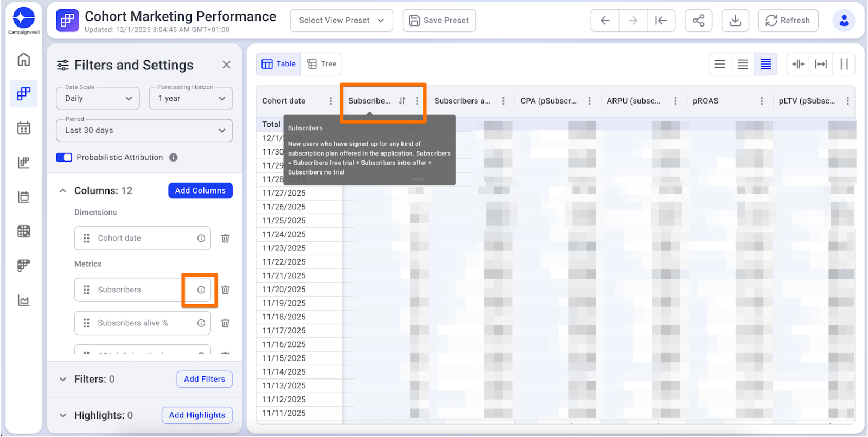
Task: Open the Period Last 30 days dropdown
Action: point(144,131)
